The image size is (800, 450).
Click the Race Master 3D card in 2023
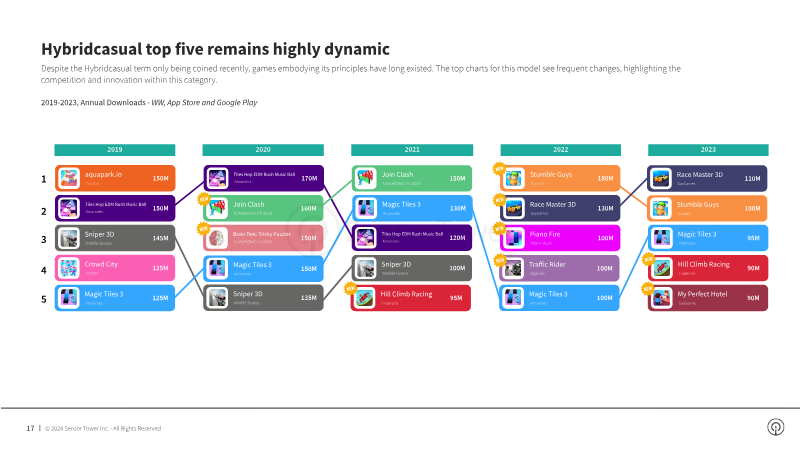(707, 179)
